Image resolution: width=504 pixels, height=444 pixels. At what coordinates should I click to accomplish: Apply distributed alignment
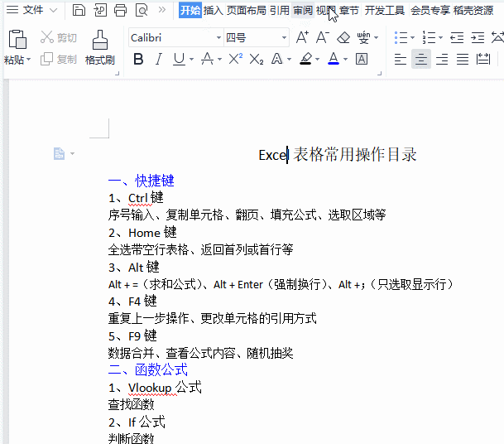(483, 59)
